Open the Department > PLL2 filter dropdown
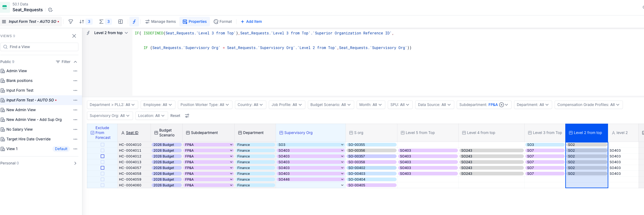Viewport: 644px width, 215px height. 113,105
